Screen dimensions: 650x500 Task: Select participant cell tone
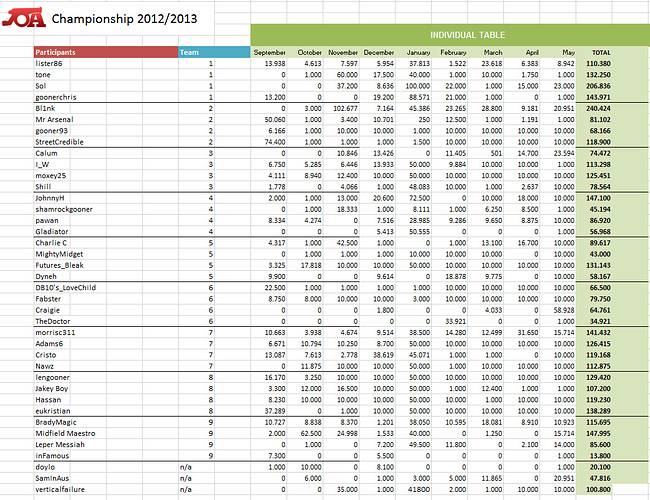click(43, 75)
